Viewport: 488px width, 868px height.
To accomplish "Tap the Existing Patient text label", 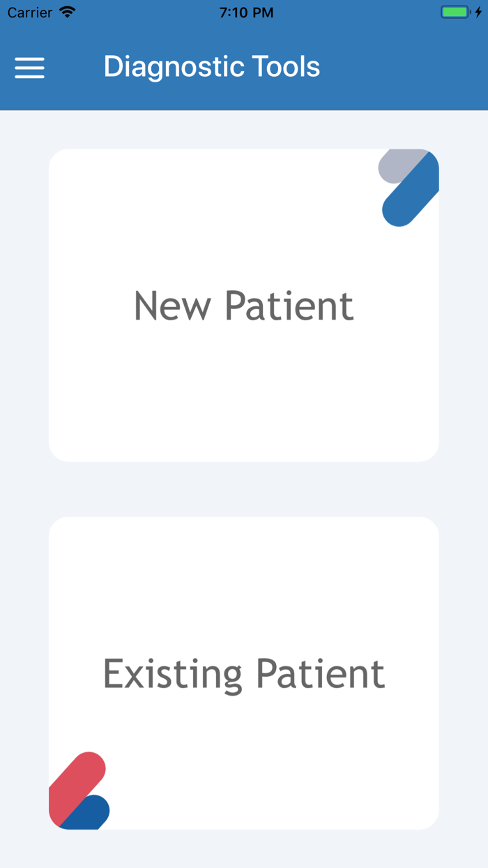I will 244,672.
